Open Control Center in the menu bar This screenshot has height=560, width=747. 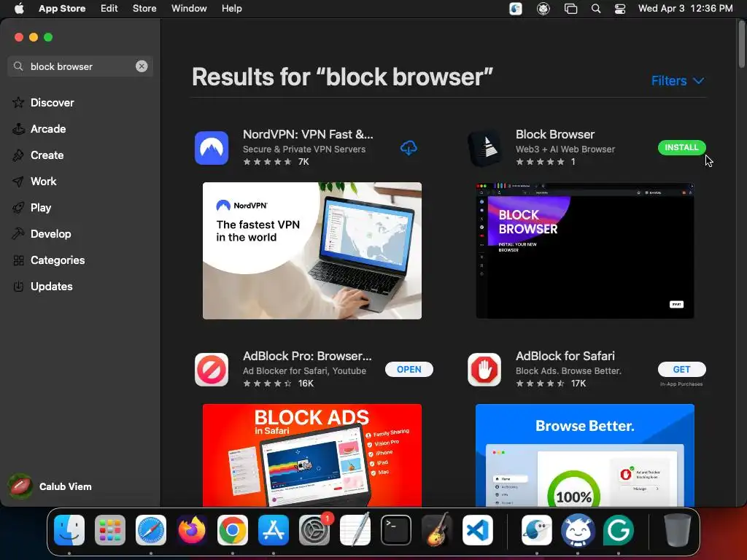point(620,9)
